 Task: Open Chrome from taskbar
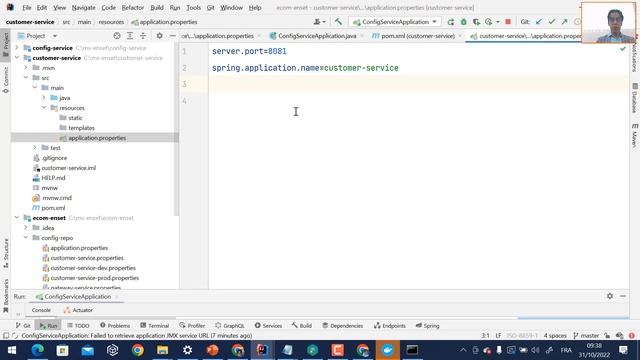coord(138,350)
